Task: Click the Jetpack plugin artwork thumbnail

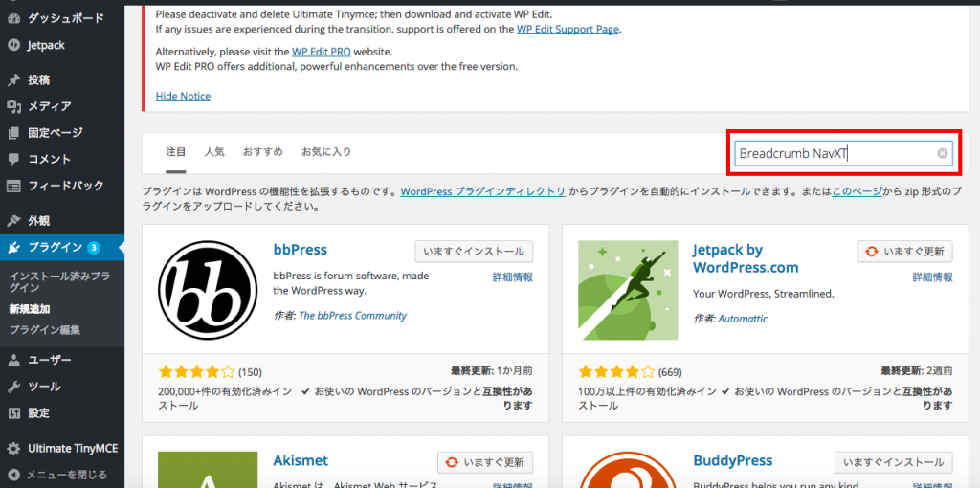Action: click(628, 290)
